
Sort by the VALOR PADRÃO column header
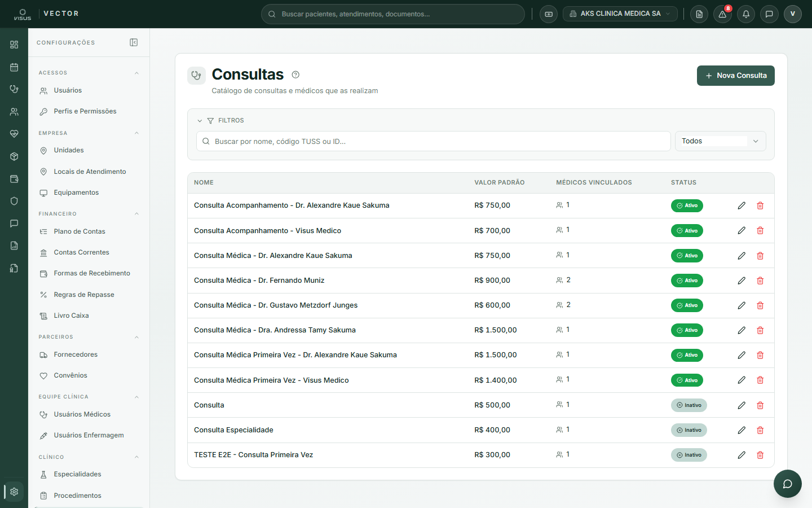pyautogui.click(x=500, y=183)
